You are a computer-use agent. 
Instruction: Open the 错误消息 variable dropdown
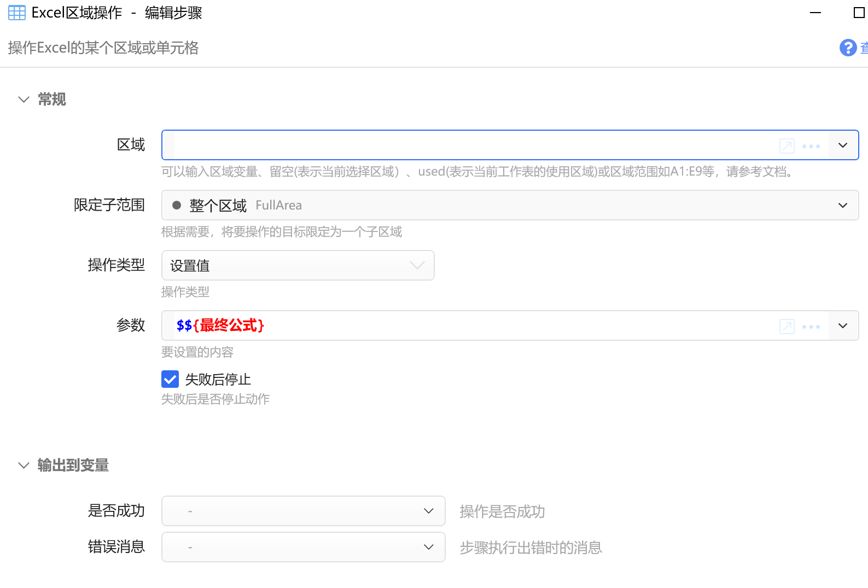303,547
